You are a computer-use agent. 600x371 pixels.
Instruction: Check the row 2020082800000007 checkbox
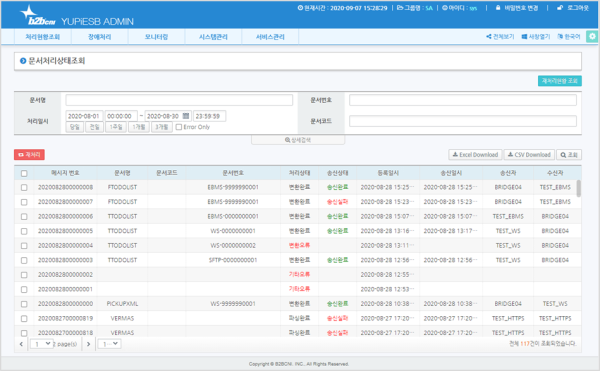click(24, 202)
